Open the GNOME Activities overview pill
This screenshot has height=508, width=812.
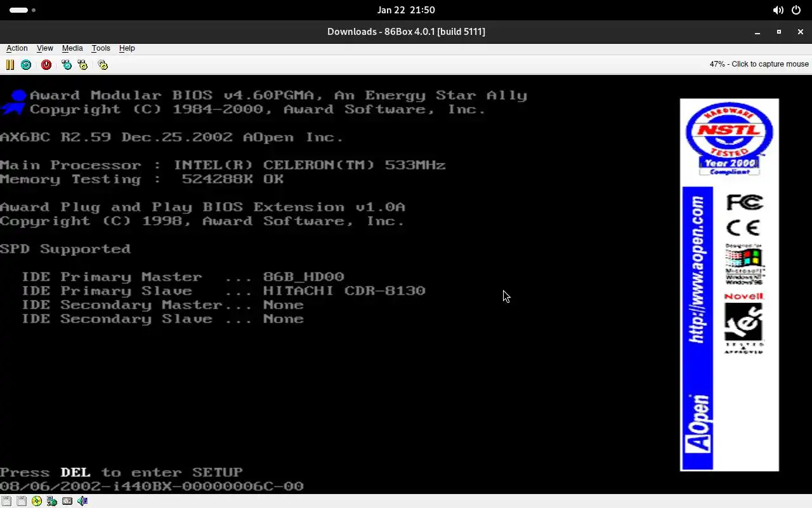point(22,10)
